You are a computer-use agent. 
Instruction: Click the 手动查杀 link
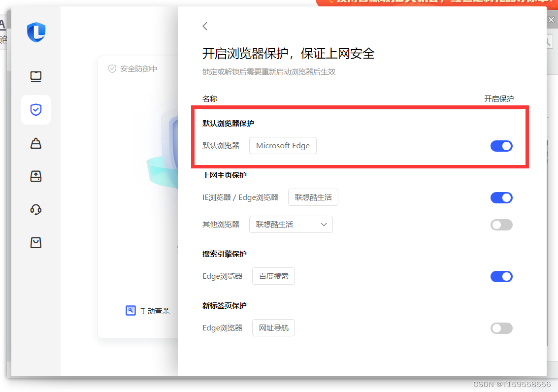(x=155, y=311)
